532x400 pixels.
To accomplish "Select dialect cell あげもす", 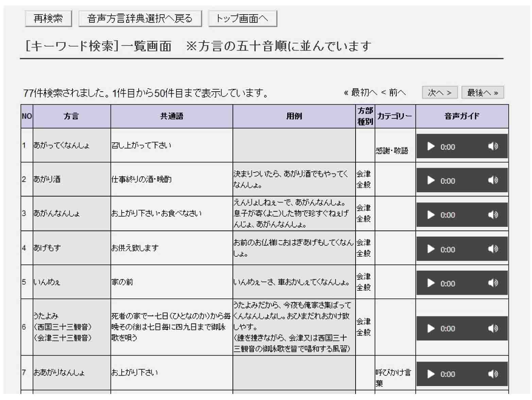I will point(71,248).
